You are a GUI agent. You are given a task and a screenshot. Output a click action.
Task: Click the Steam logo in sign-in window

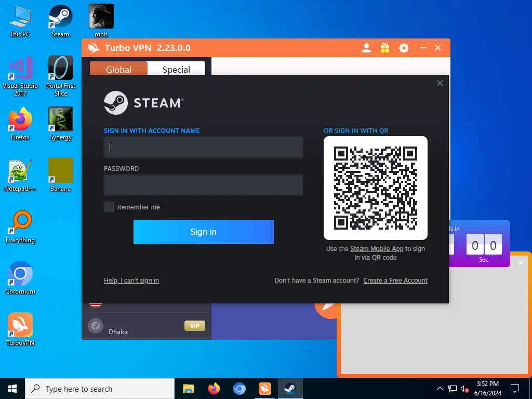[143, 103]
